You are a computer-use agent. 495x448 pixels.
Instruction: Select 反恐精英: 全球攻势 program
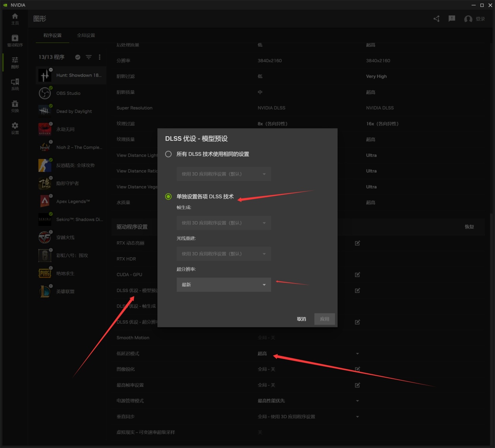71,165
